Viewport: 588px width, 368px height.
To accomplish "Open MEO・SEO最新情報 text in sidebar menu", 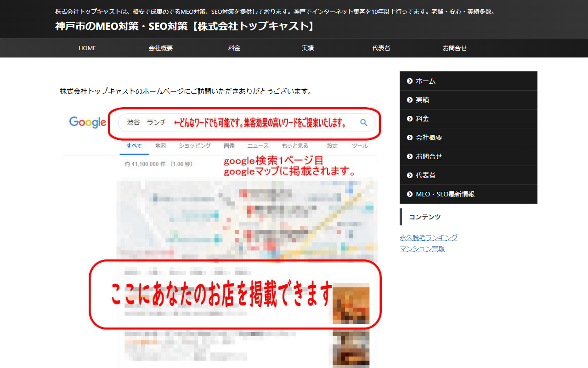I will [x=445, y=194].
